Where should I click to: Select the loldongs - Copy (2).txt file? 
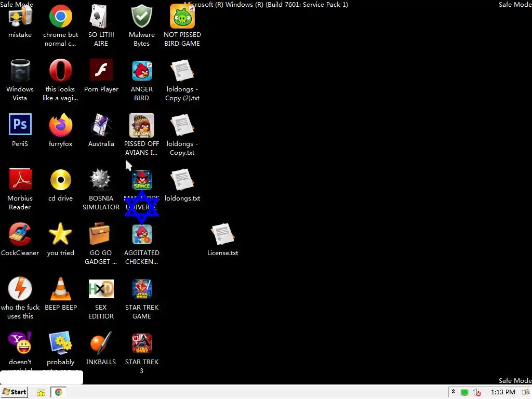pyautogui.click(x=182, y=71)
